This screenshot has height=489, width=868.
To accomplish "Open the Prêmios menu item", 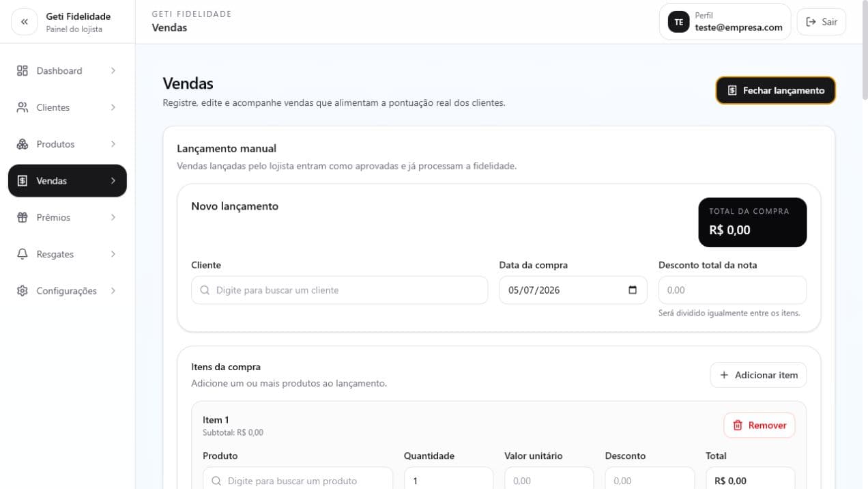I will [x=68, y=217].
